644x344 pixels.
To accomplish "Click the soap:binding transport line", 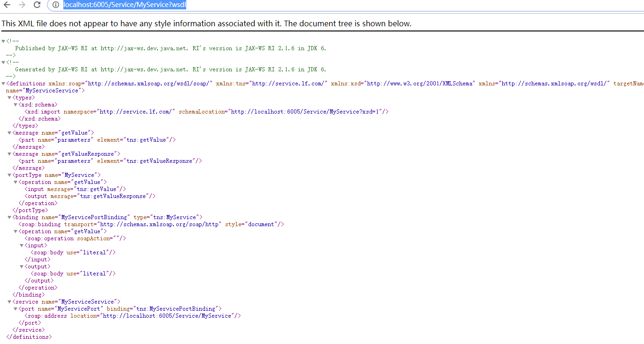I will click(x=151, y=224).
